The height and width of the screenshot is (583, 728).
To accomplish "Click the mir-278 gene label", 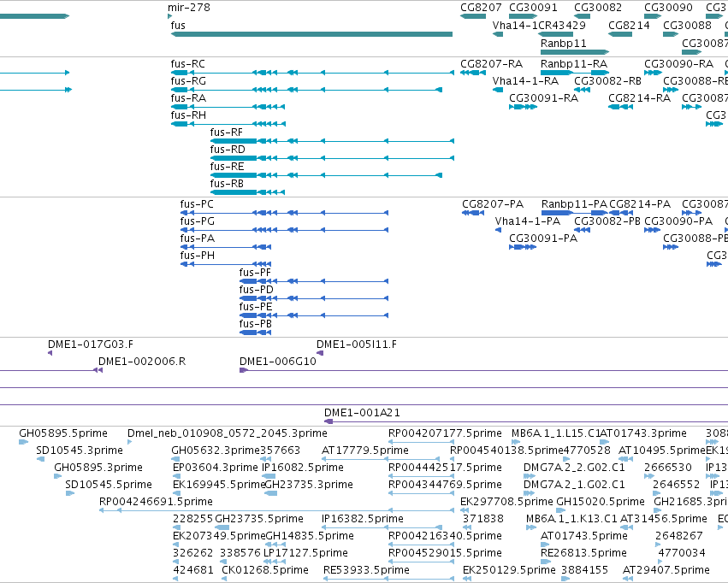I will point(189,8).
